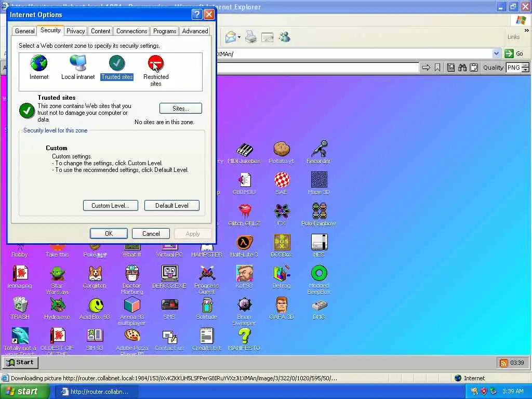The height and width of the screenshot is (399, 532).
Task: Open the NES console icon
Action: 319,242
